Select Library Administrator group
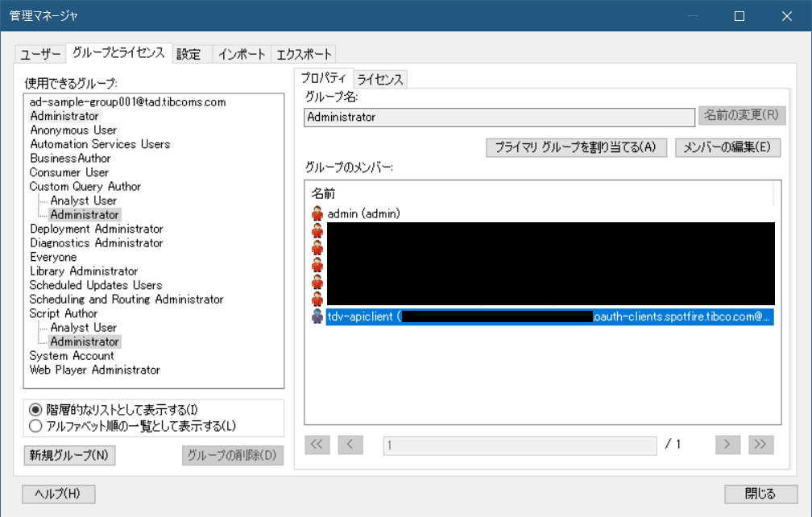 (x=84, y=271)
